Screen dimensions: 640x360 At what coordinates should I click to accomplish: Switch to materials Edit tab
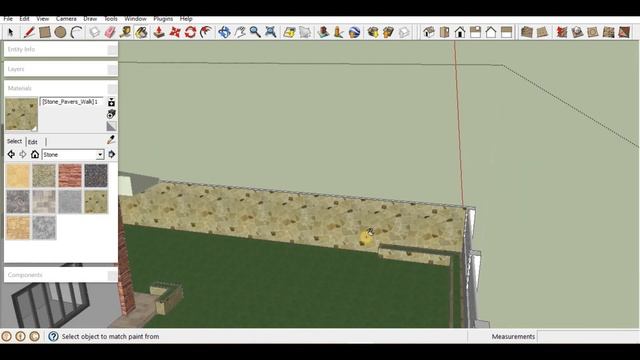pyautogui.click(x=33, y=142)
